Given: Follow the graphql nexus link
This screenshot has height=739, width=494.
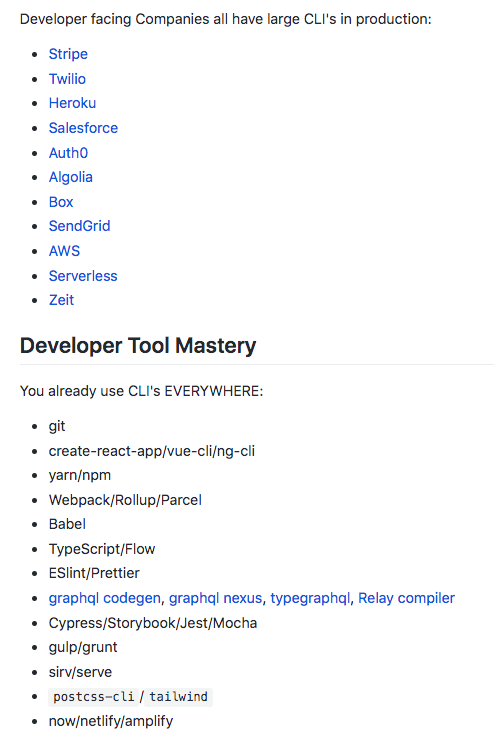Looking at the screenshot, I should (x=215, y=598).
